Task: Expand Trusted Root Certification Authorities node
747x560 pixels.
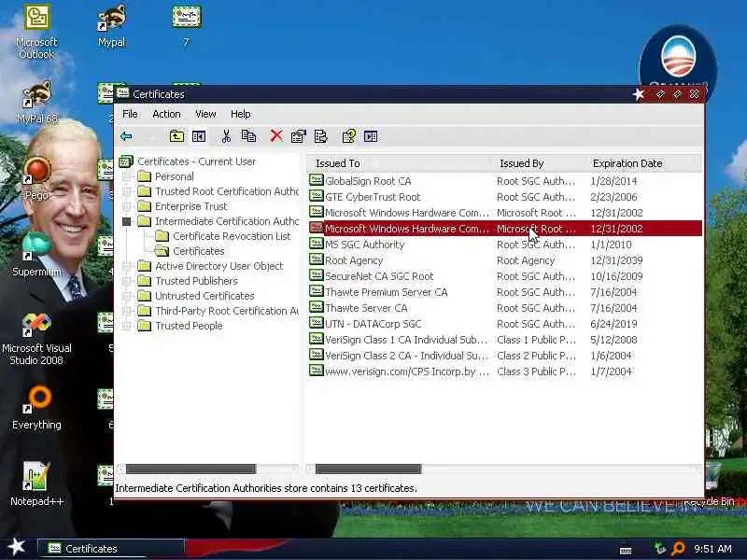Action: [126, 191]
